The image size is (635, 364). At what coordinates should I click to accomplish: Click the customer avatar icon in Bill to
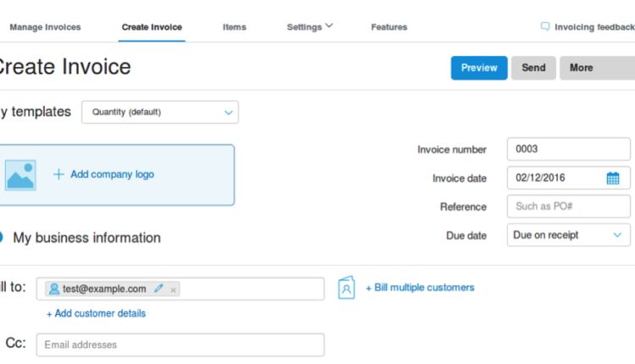[x=54, y=289]
